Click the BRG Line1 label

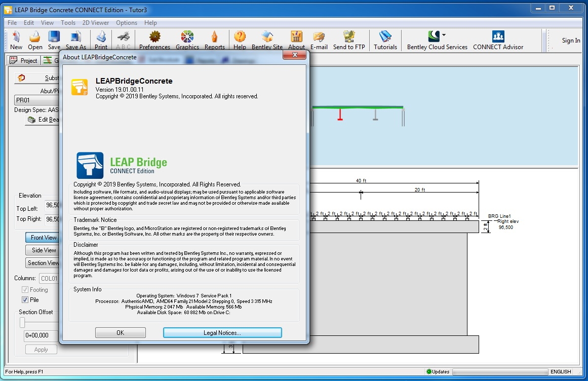coord(499,216)
